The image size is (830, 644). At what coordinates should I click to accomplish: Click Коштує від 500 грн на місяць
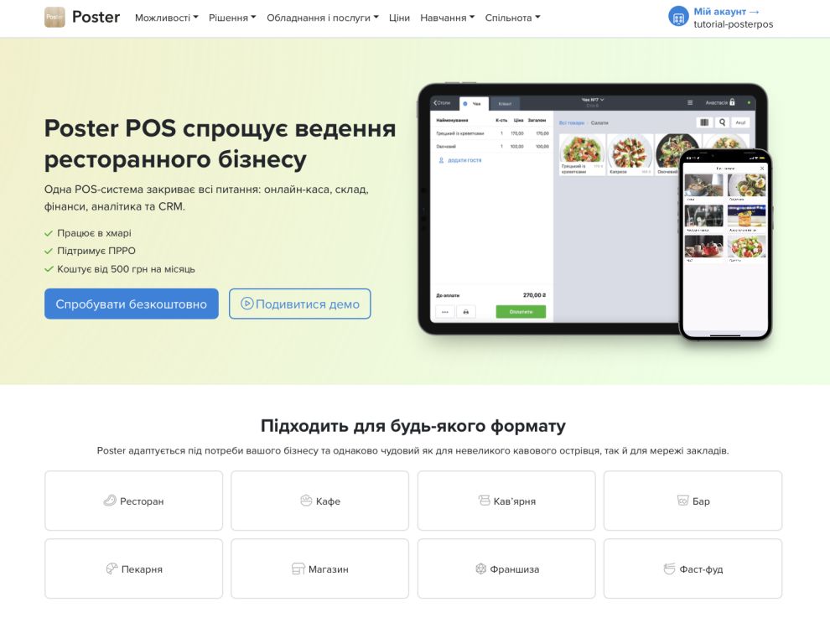pos(126,269)
